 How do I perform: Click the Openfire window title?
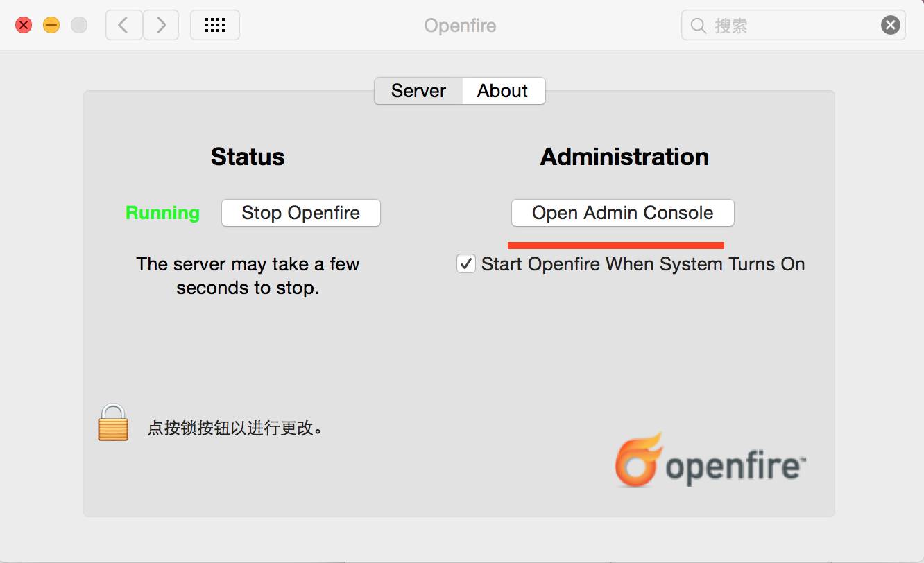pyautogui.click(x=461, y=26)
